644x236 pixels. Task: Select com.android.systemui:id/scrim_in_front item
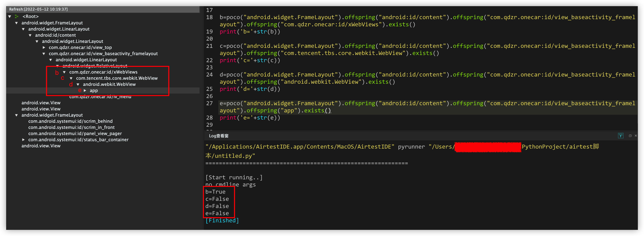tap(71, 128)
